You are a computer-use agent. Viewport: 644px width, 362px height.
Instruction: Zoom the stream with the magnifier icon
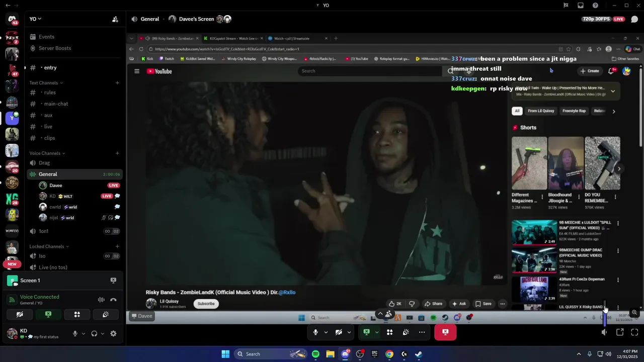[634, 313]
